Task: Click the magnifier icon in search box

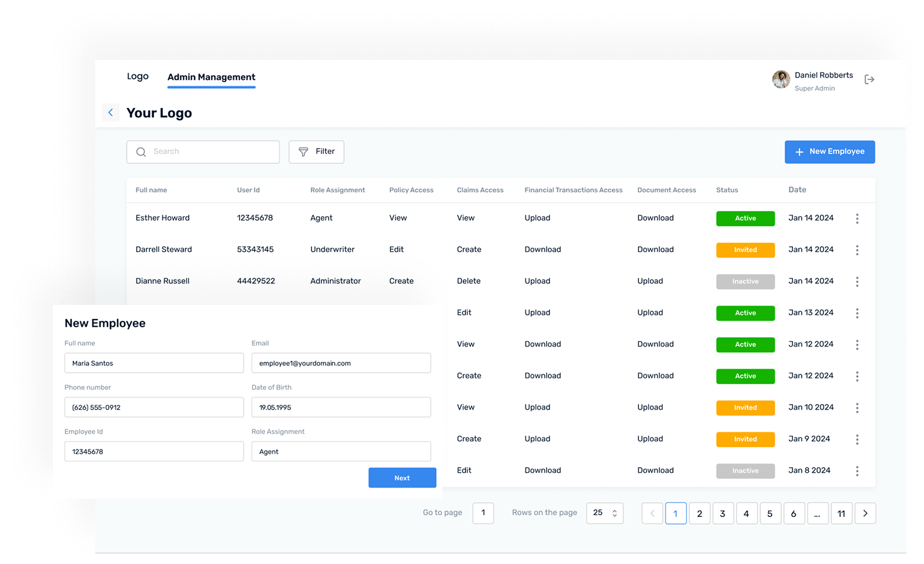Action: coord(141,152)
